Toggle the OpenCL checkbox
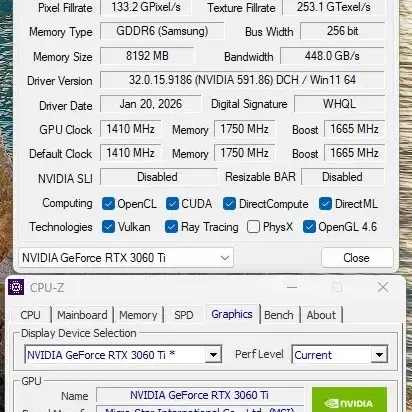This screenshot has width=412, height=412. tap(108, 204)
